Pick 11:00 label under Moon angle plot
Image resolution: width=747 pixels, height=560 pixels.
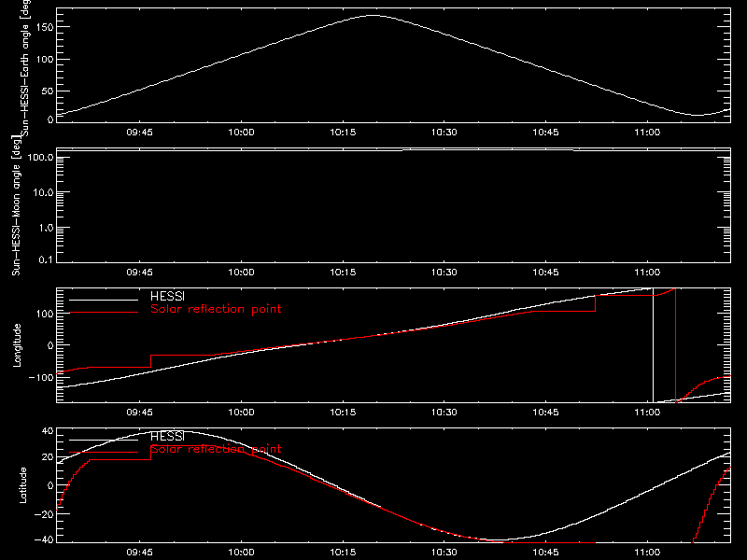point(647,273)
